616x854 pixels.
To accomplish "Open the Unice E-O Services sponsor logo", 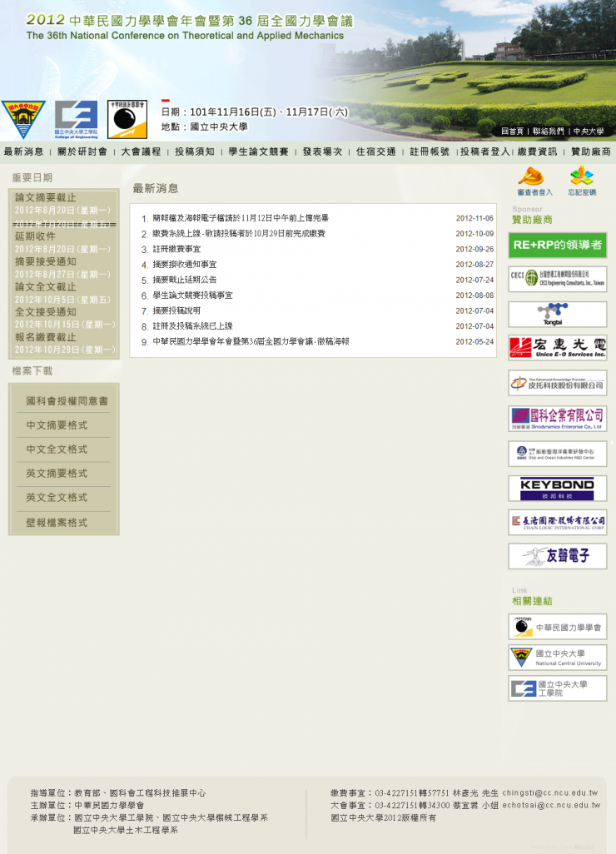I will click(x=557, y=348).
